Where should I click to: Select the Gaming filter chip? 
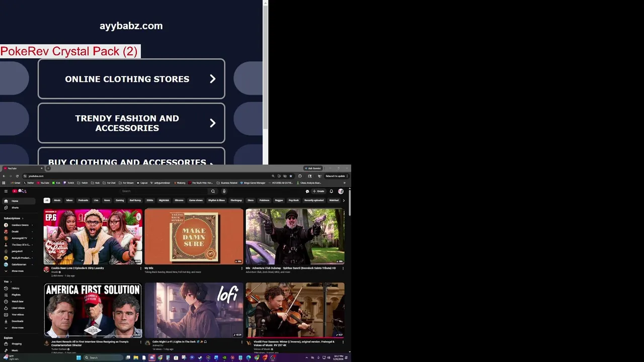click(x=120, y=200)
